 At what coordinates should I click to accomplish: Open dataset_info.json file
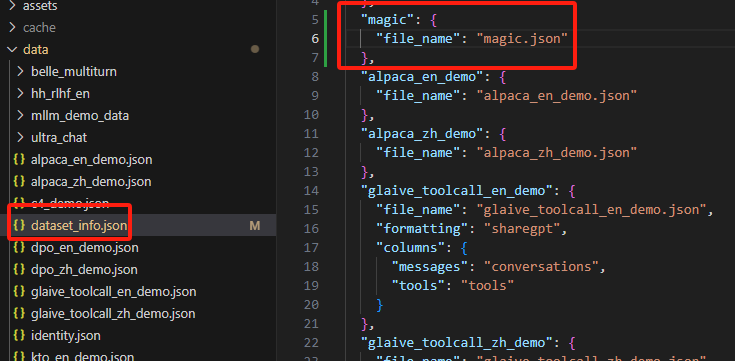click(x=79, y=226)
